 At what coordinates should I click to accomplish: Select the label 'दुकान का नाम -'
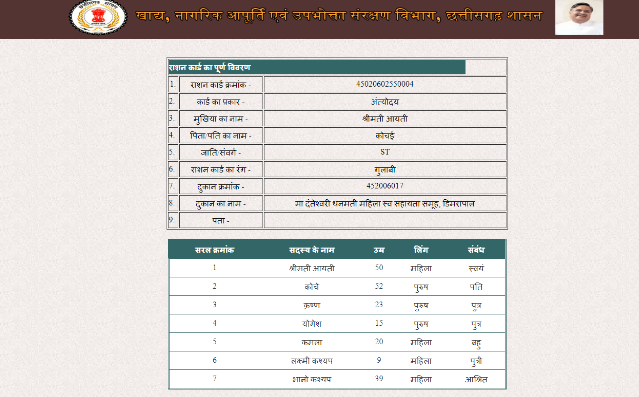(x=220, y=204)
